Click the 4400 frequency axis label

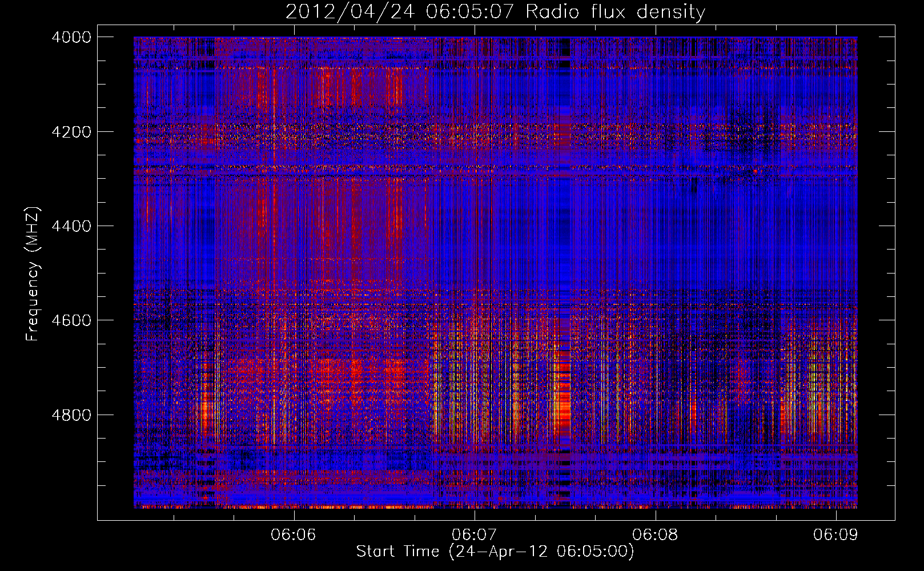click(x=71, y=226)
